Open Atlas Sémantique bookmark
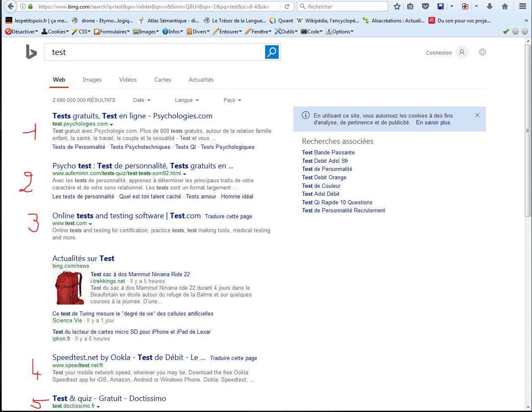 169,20
